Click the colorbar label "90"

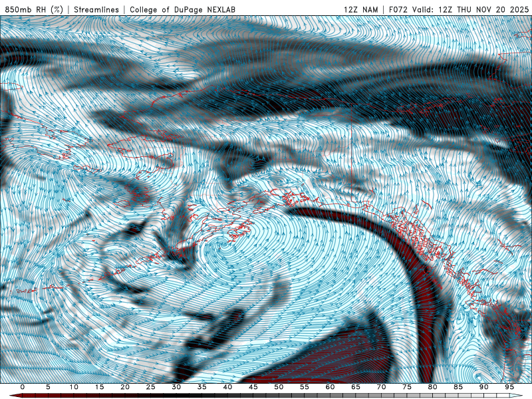tap(483, 387)
